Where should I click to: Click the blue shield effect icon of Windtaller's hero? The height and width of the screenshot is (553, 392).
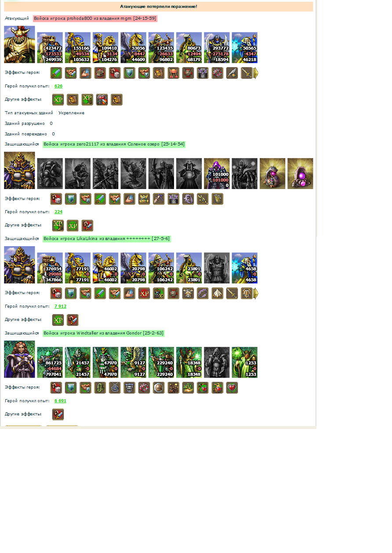click(x=71, y=388)
